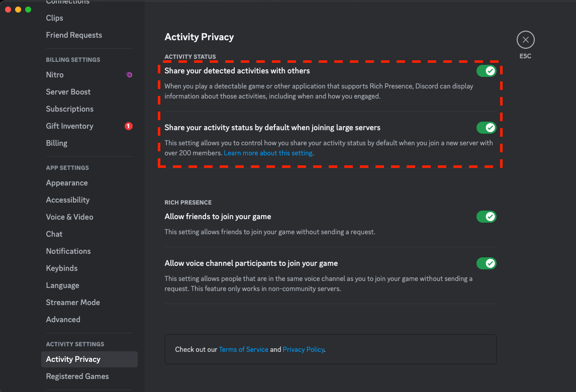Open the Server Boost page
This screenshot has width=576, height=392.
tap(68, 92)
